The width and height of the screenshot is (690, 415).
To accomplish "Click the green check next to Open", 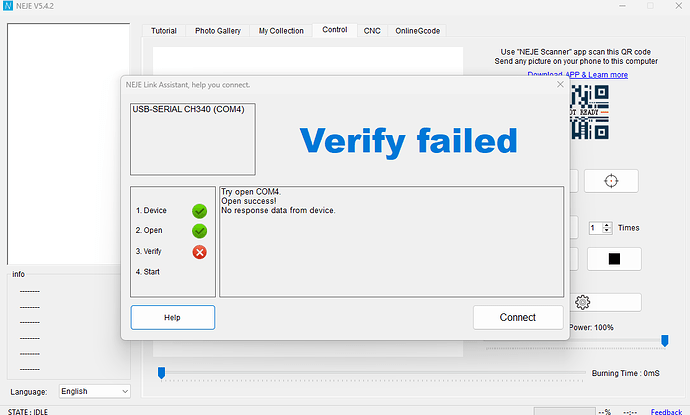I will (199, 231).
